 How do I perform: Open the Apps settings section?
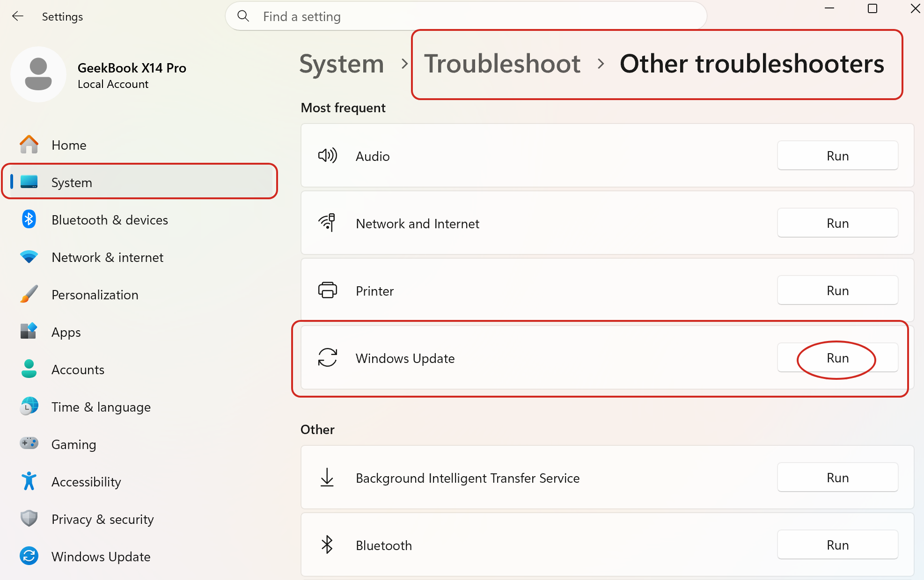66,332
